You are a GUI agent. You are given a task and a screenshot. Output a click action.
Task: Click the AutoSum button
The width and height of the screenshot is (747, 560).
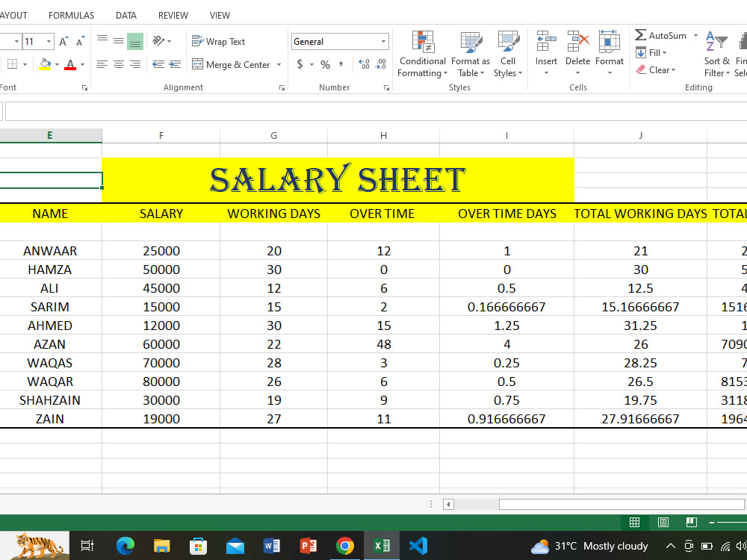click(x=661, y=35)
